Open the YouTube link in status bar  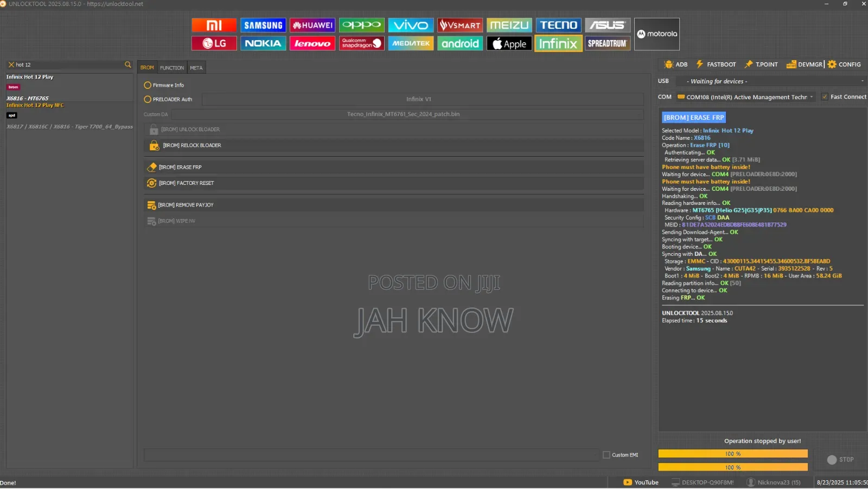(x=641, y=482)
